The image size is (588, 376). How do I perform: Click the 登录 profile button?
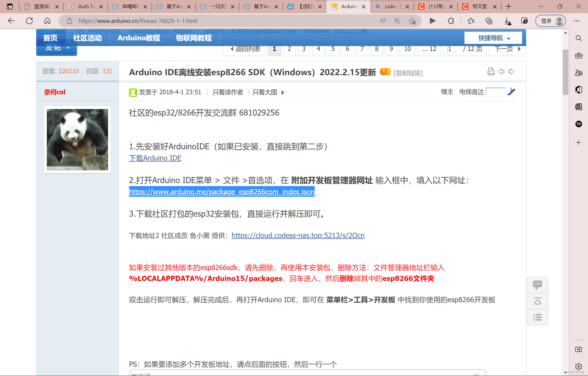[x=551, y=21]
